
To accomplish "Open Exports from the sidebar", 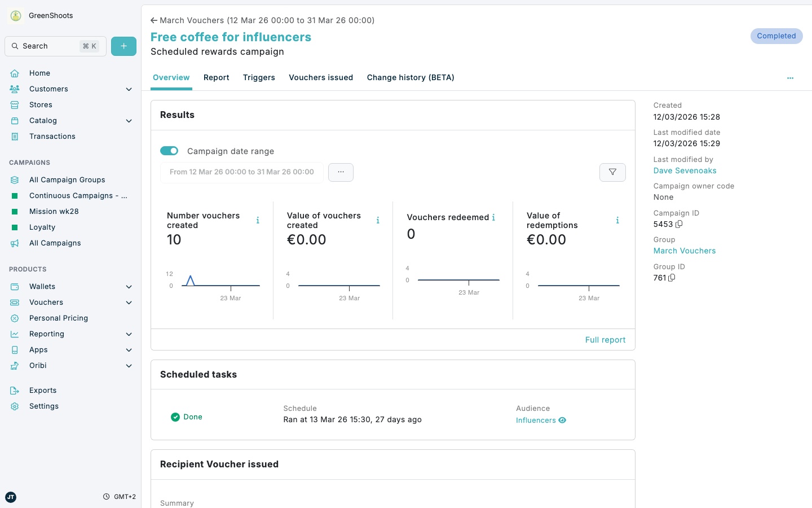I will click(x=42, y=390).
